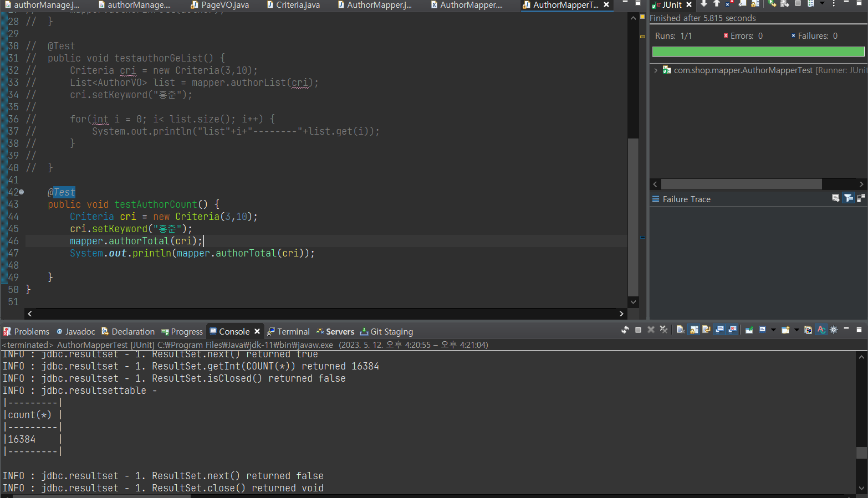Expand com.shop.mapper.AuthorMapperTest tree node
Screen dimensions: 868x498
pos(656,70)
